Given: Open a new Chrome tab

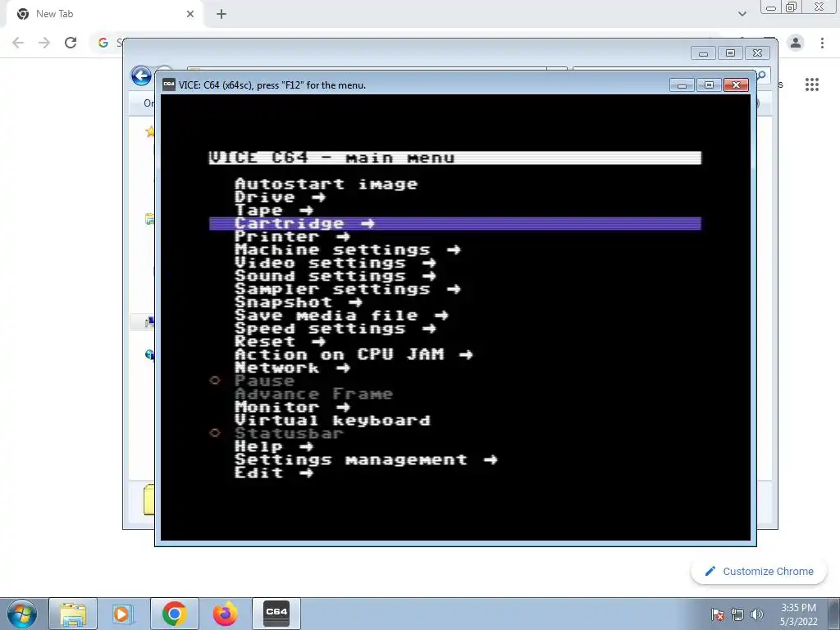Looking at the screenshot, I should 221,14.
